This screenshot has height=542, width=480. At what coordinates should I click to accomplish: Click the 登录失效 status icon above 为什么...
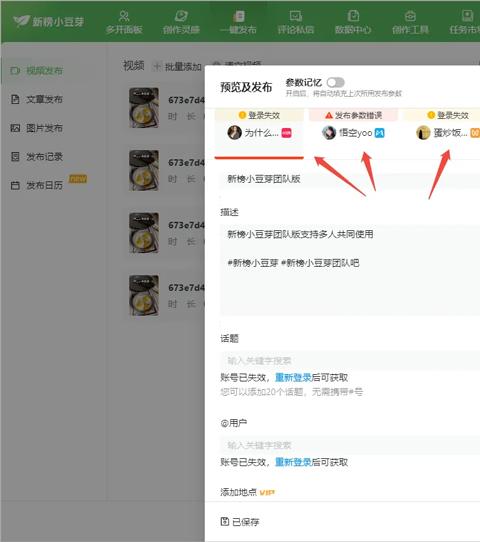coord(242,115)
